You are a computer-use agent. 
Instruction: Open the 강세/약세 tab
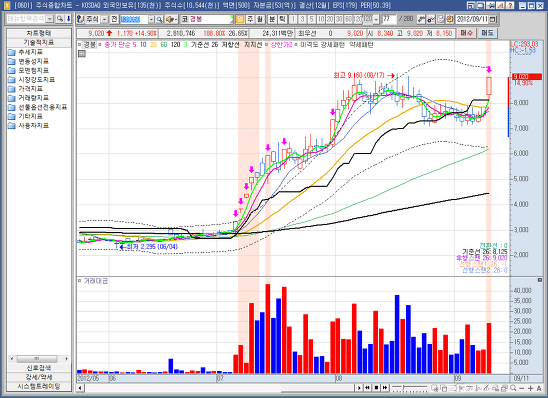pyautogui.click(x=39, y=377)
